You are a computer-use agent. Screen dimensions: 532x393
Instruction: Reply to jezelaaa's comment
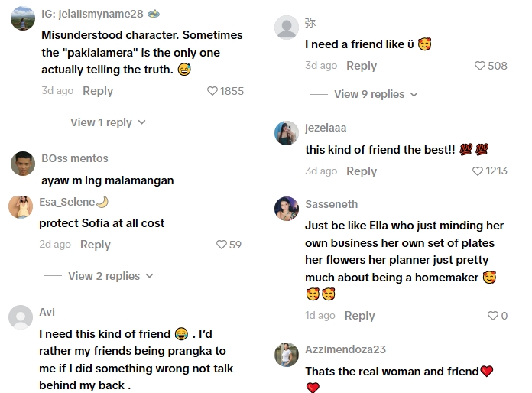tap(362, 171)
